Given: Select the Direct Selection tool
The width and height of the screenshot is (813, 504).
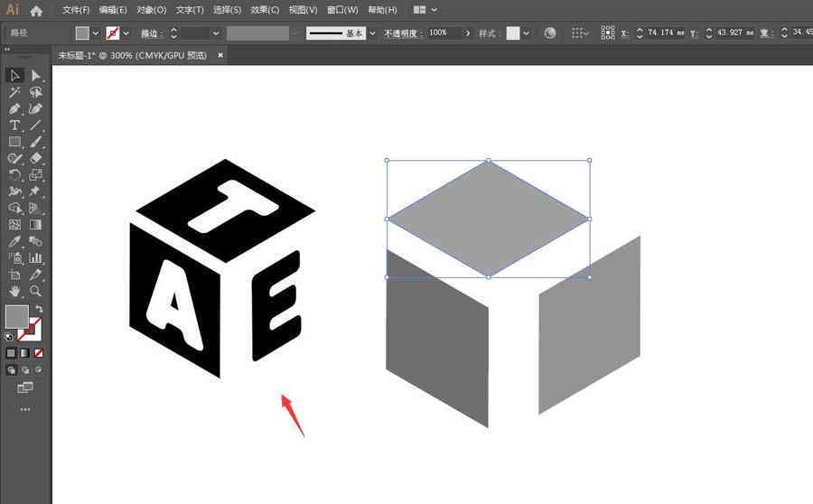Looking at the screenshot, I should point(35,76).
